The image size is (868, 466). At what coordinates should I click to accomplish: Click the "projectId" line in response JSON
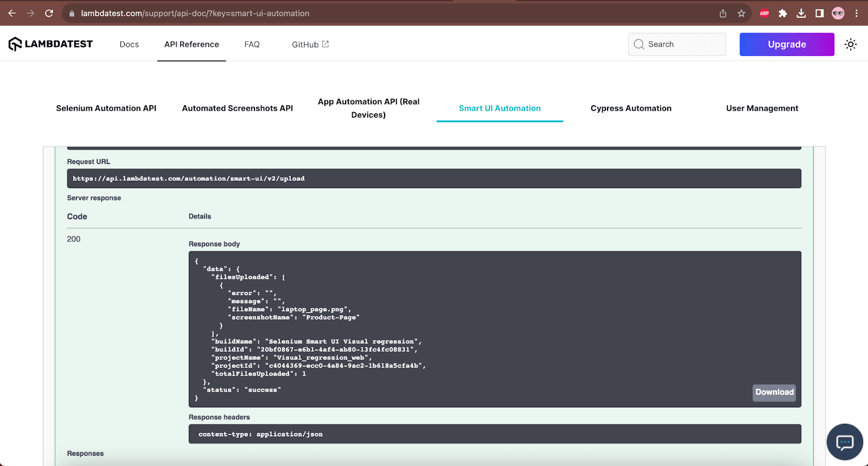(x=318, y=366)
